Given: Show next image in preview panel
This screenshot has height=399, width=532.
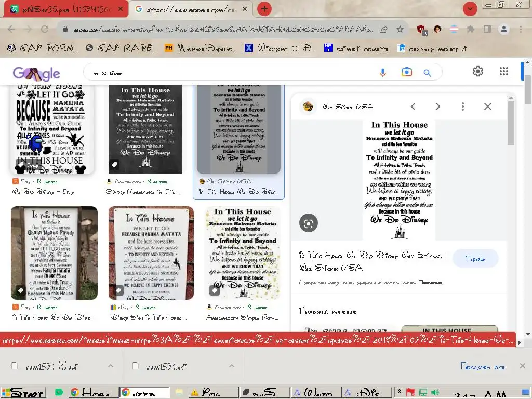Looking at the screenshot, I should click(437, 107).
